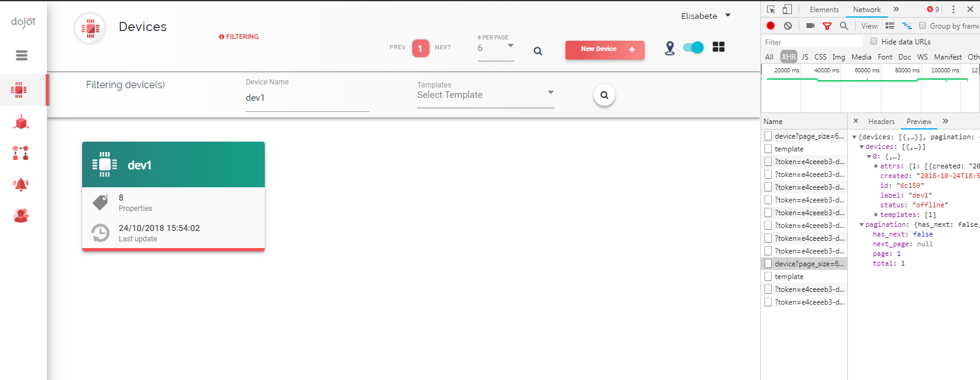Open the per page count dropdown
The width and height of the screenshot is (980, 380).
point(495,48)
